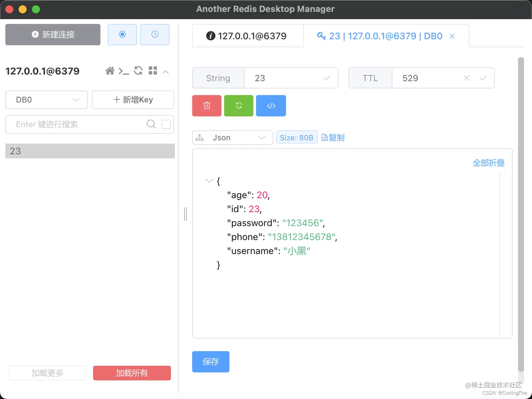Click the "age": 20 line
The image size is (532, 399).
pos(248,195)
